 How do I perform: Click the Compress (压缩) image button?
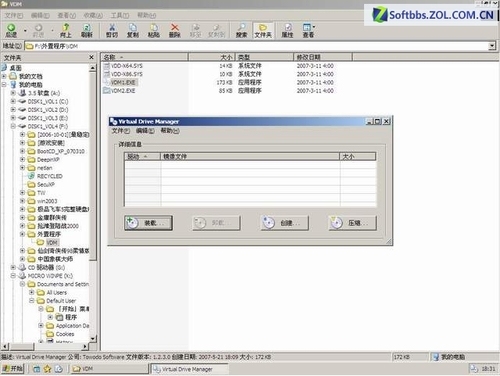tap(353, 223)
